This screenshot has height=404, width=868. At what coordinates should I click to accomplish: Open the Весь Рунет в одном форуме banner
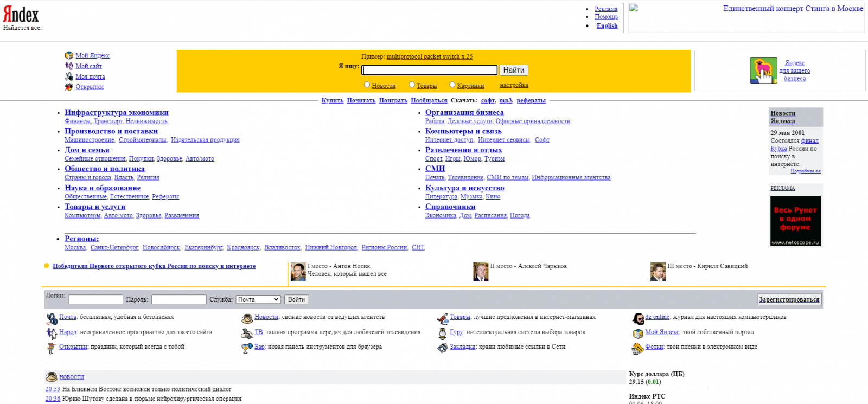tap(795, 221)
